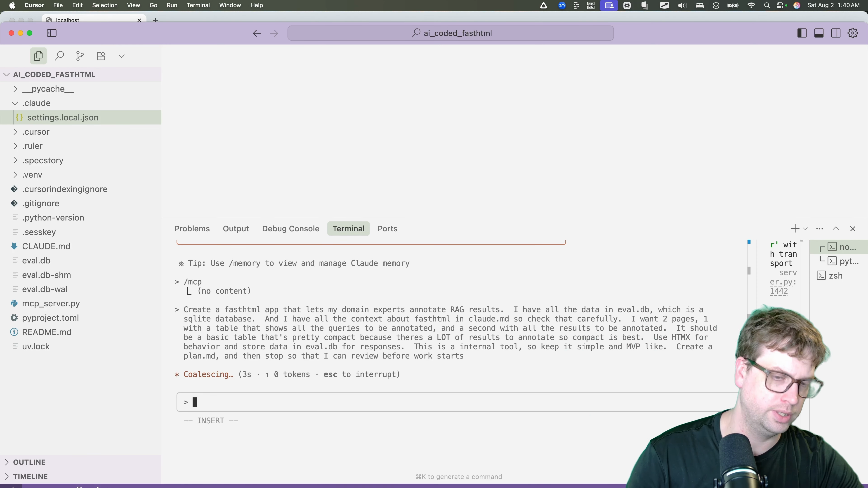Toggle the primary sidebar layout button

click(x=802, y=33)
